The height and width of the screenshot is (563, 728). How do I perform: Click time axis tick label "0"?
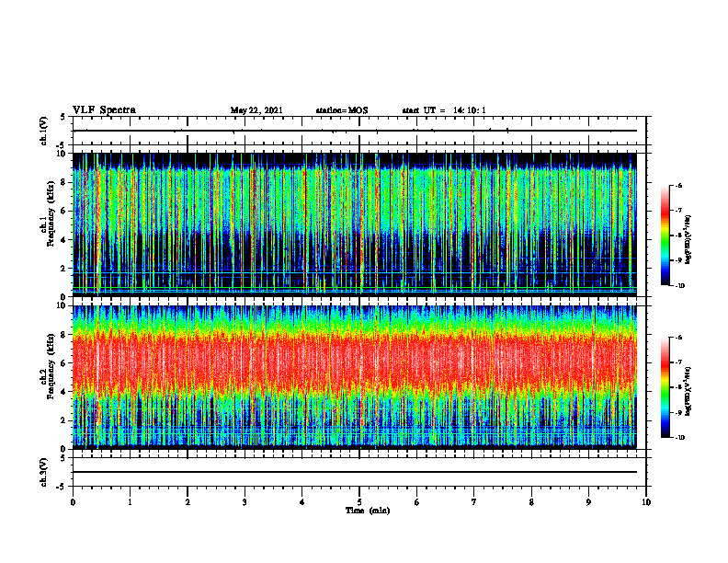[x=73, y=502]
